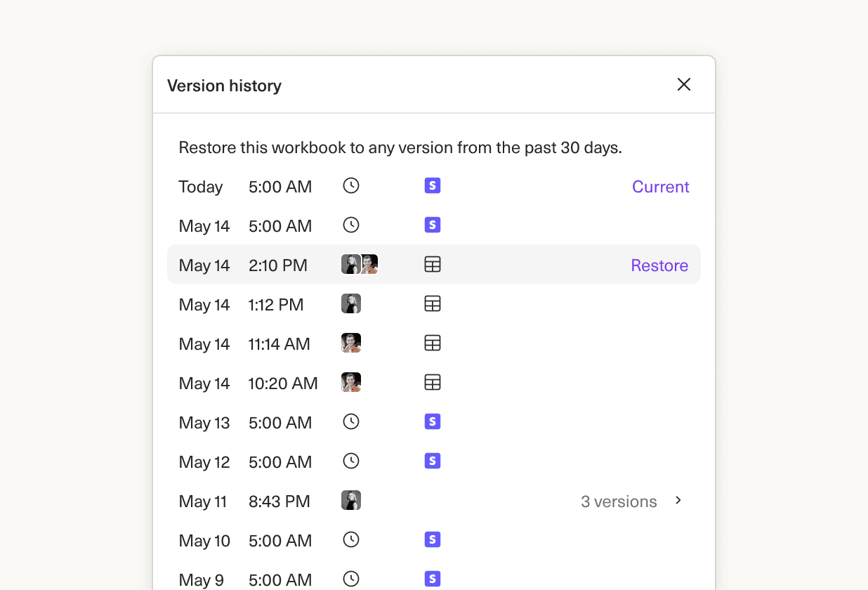The width and height of the screenshot is (868, 590).
Task: Close the Version history dialog
Action: (683, 84)
